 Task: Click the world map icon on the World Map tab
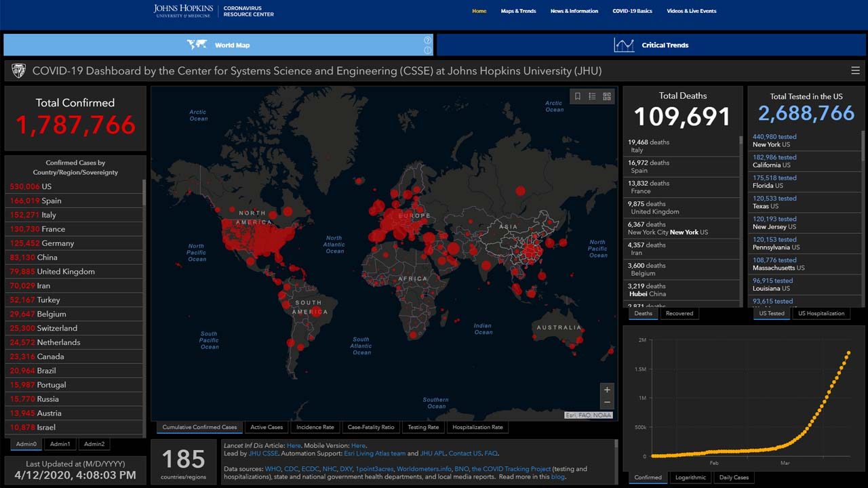click(197, 45)
